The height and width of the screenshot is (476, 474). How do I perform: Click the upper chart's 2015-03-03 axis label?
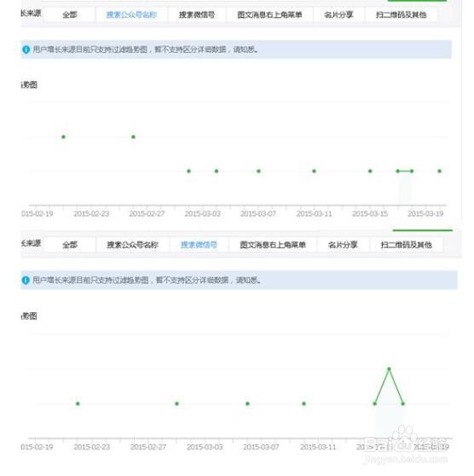(203, 214)
